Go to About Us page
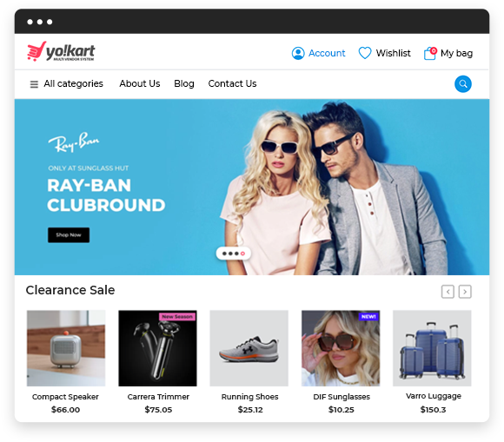 pos(140,83)
